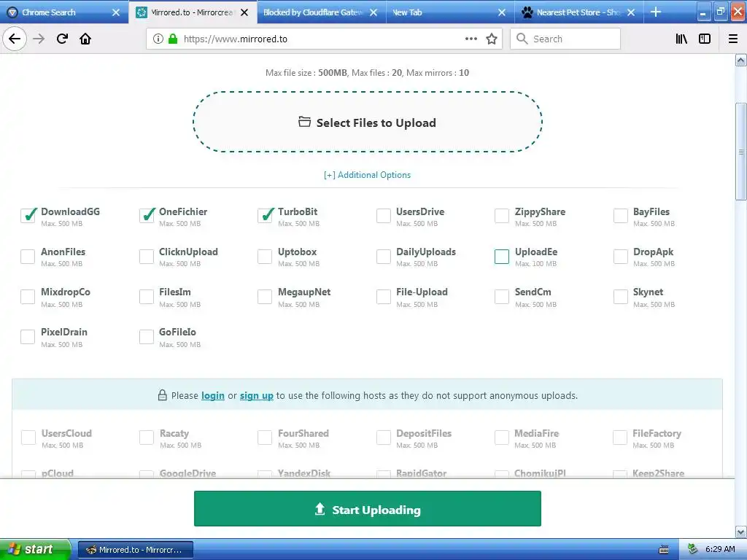This screenshot has height=560, width=747.
Task: Tick the MegaupNet checkbox
Action: (265, 296)
